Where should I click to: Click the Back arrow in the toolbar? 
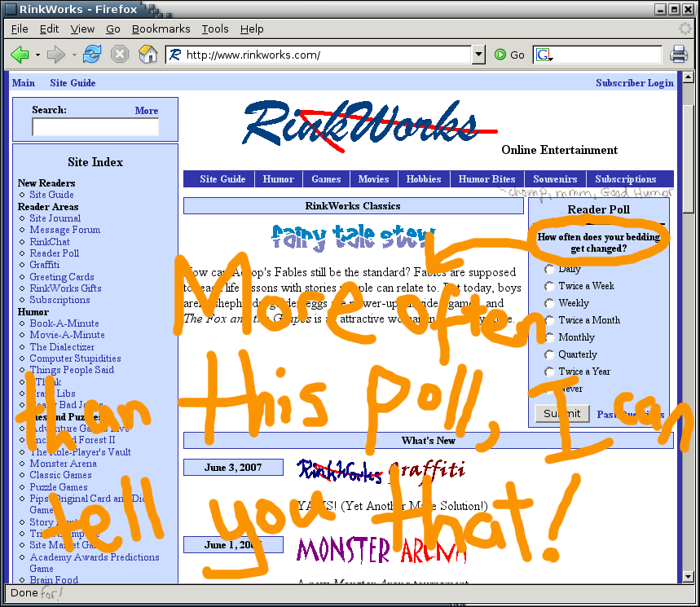(20, 55)
